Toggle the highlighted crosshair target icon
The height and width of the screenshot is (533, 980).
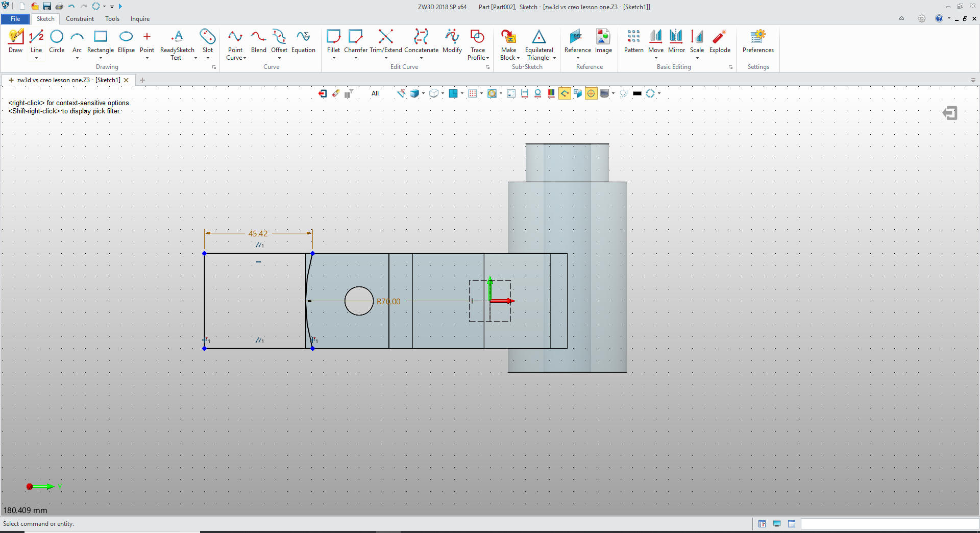coord(591,93)
